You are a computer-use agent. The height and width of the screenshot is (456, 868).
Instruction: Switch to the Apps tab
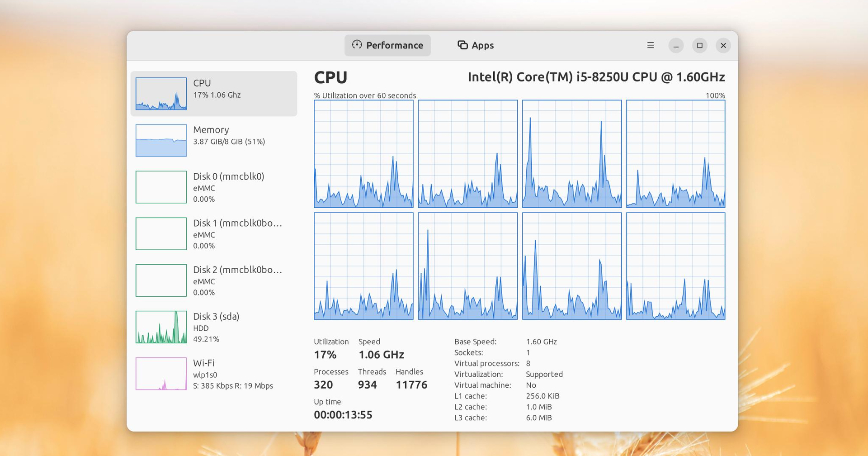[x=476, y=45]
